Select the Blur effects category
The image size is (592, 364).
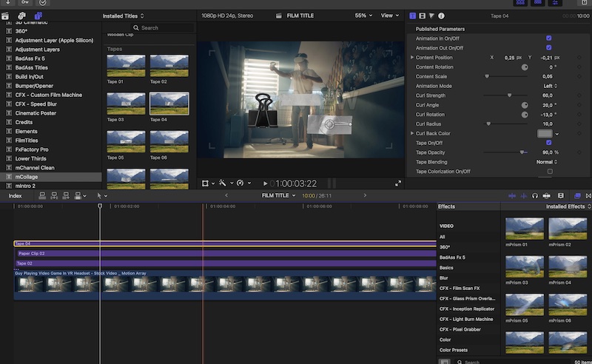click(445, 278)
